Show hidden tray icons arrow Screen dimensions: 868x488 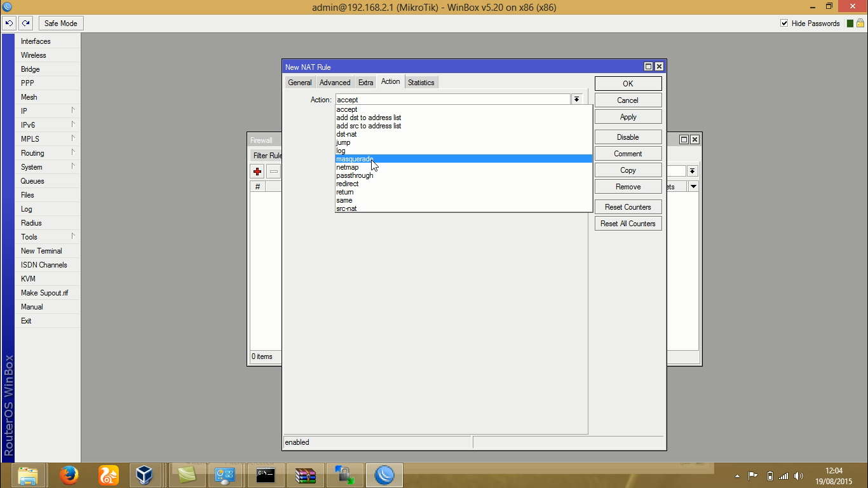737,476
